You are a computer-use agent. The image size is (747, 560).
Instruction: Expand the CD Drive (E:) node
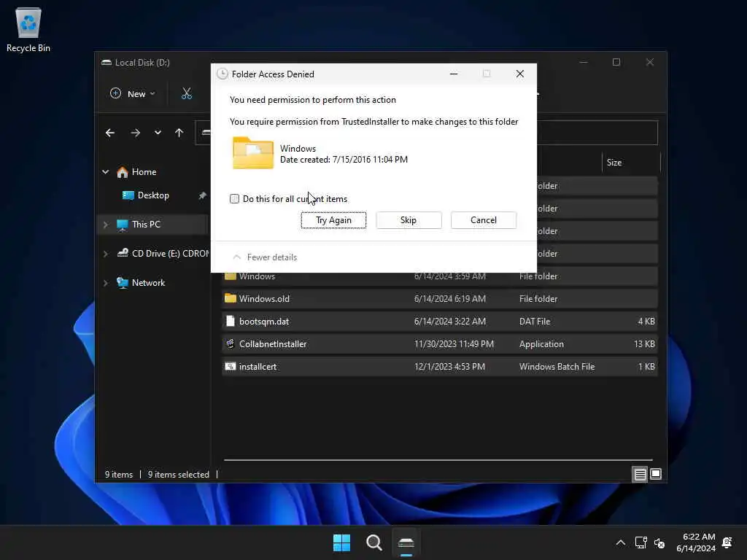click(x=105, y=254)
